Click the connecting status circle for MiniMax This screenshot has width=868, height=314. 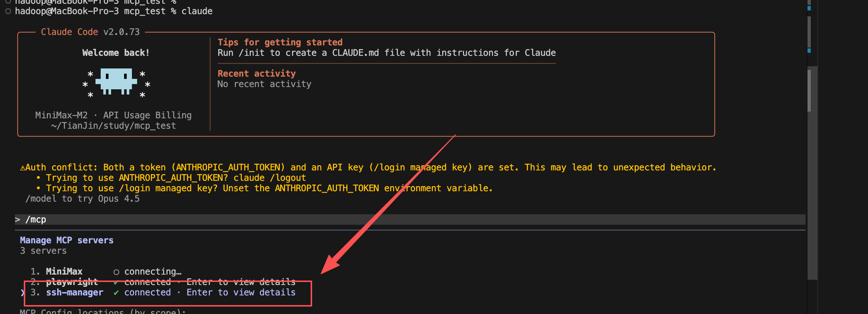pyautogui.click(x=116, y=272)
